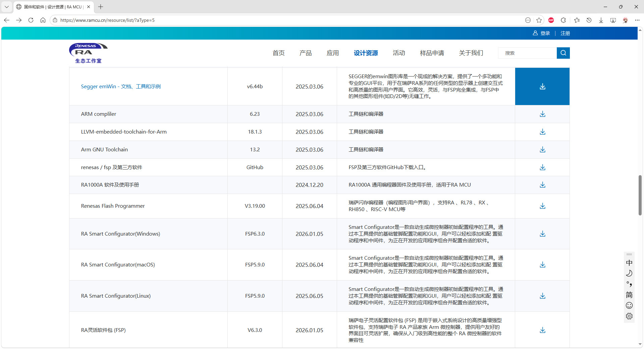Click the download icon for RA灵活软件包 (FSP)

click(542, 330)
